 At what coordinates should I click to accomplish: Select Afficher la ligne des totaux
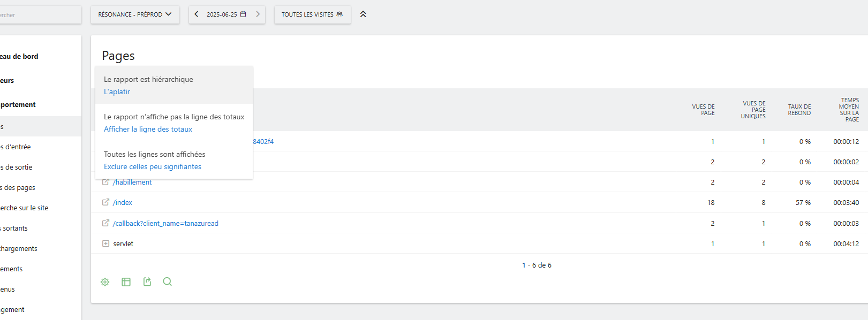coord(148,129)
